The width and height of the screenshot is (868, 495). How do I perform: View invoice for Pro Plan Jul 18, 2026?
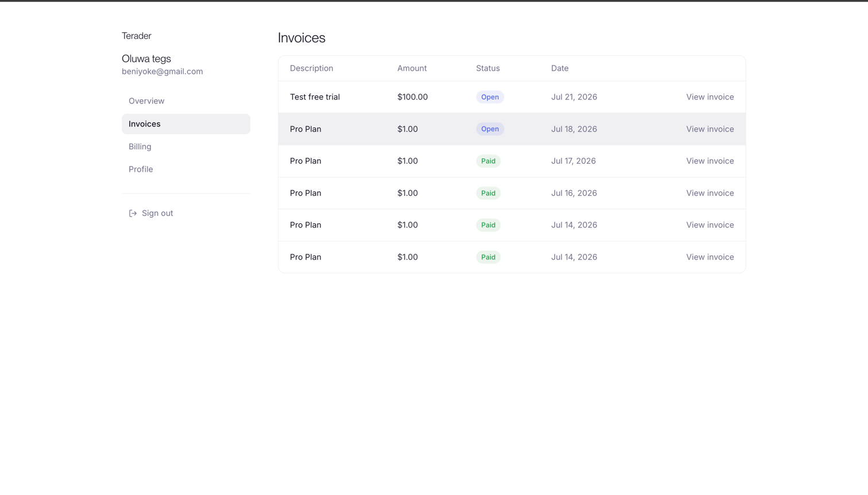point(710,129)
